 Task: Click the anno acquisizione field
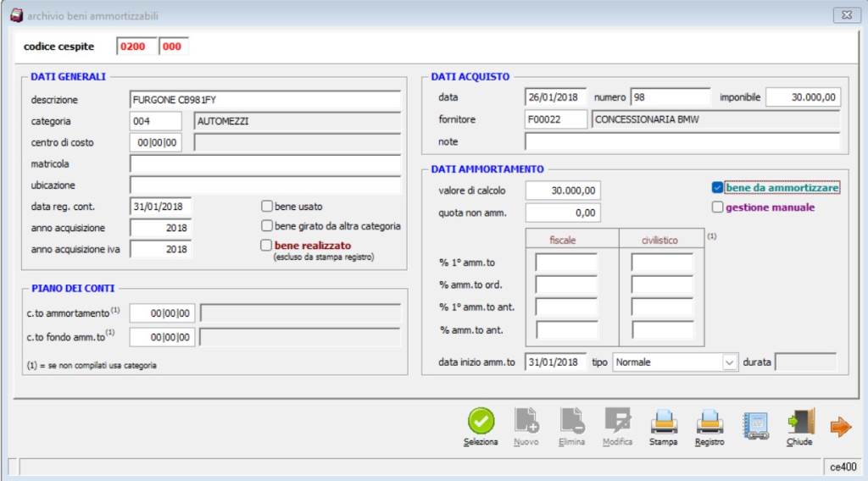[160, 228]
